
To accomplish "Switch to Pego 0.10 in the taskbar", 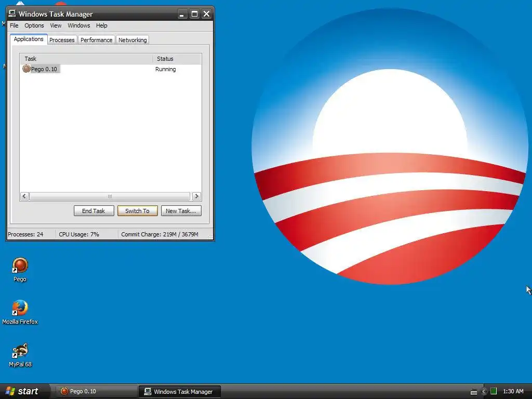I will coord(96,391).
